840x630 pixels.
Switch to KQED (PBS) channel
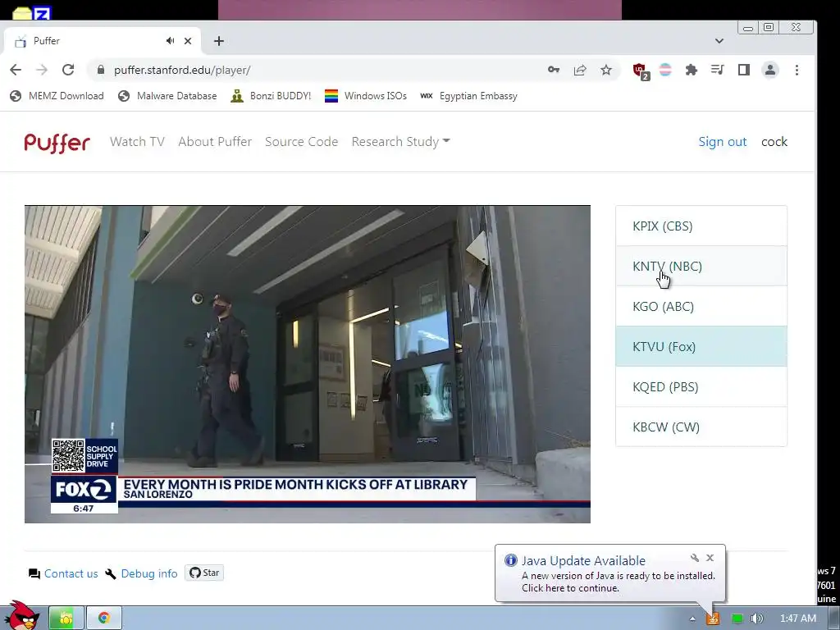tap(701, 387)
